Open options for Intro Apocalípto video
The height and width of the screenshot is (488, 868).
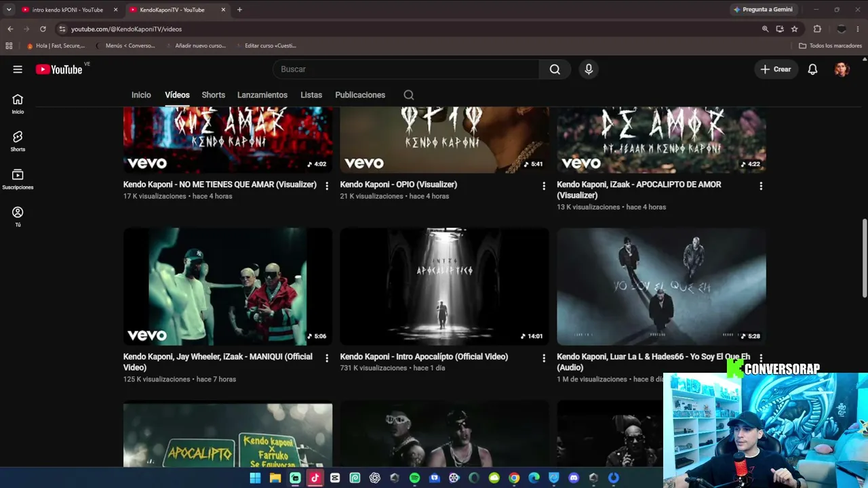(x=544, y=358)
